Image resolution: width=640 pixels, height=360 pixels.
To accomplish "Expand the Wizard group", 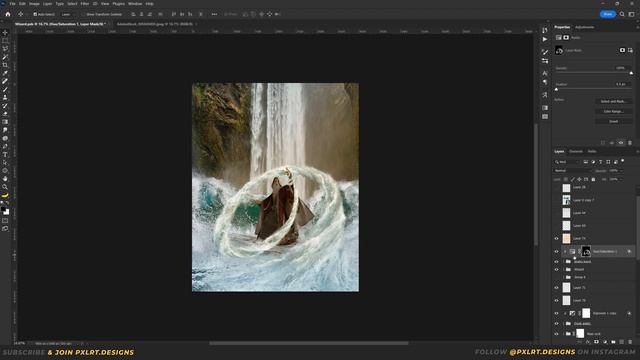I will (564, 269).
